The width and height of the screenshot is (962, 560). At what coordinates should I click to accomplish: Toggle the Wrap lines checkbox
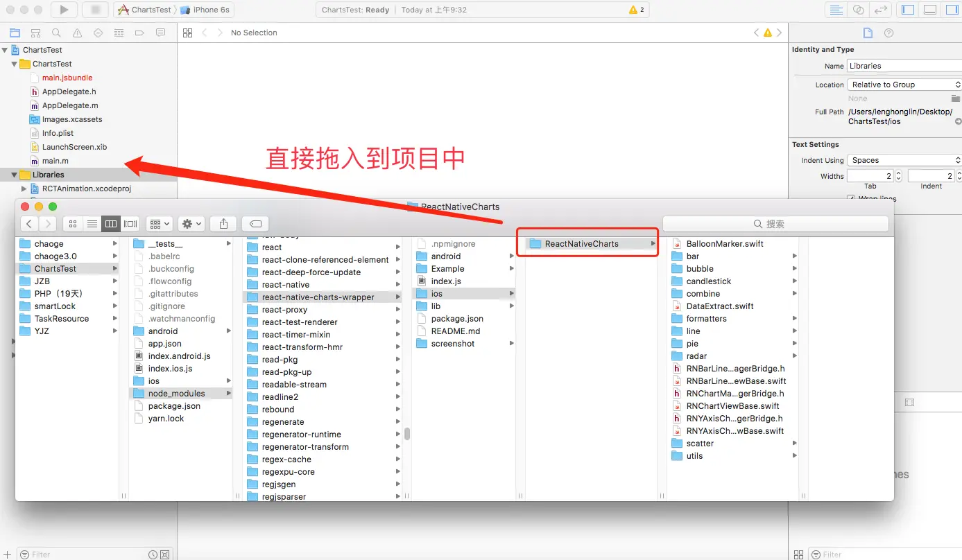click(851, 199)
